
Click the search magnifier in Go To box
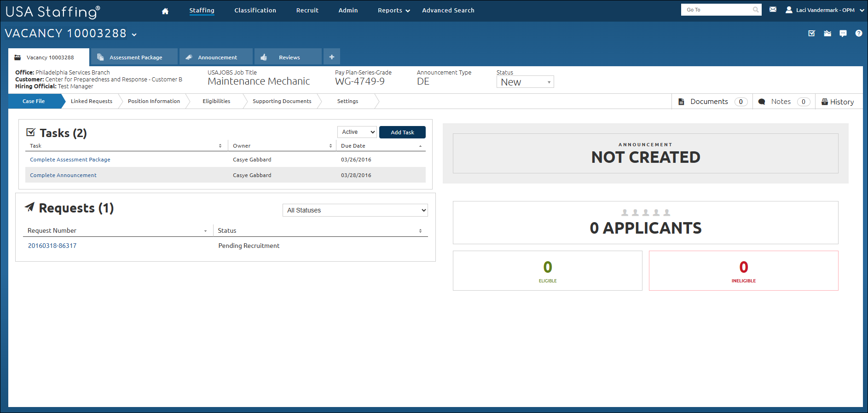pos(755,10)
